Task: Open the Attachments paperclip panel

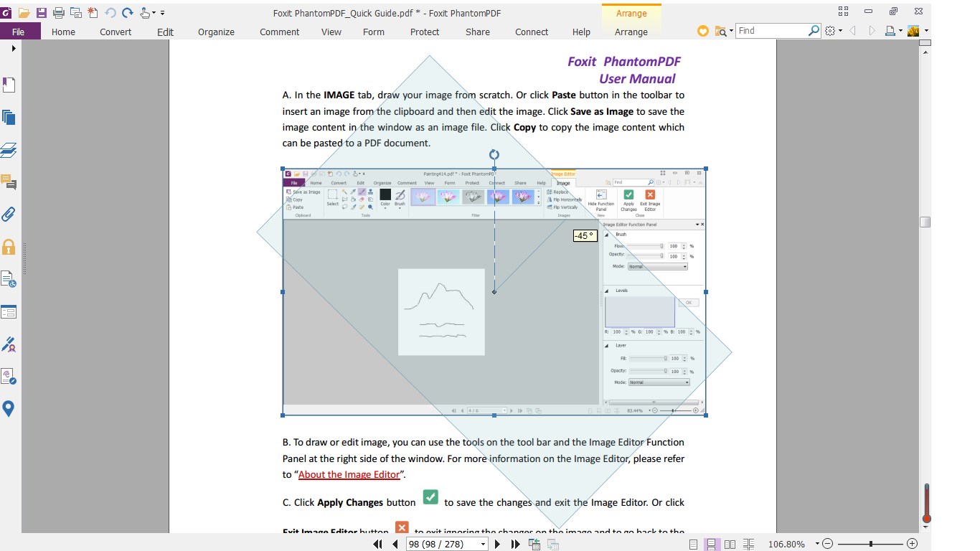Action: tap(9, 214)
